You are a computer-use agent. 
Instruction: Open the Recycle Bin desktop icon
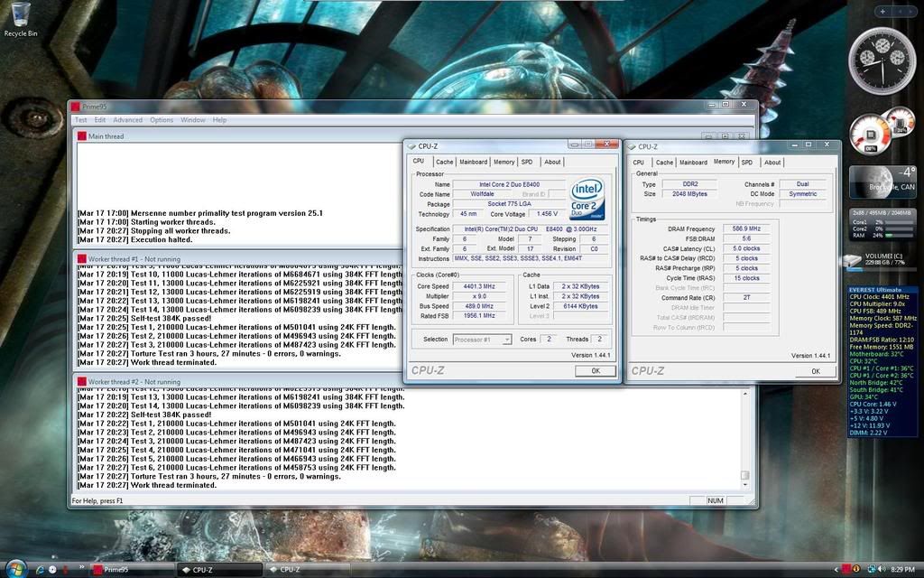point(21,20)
